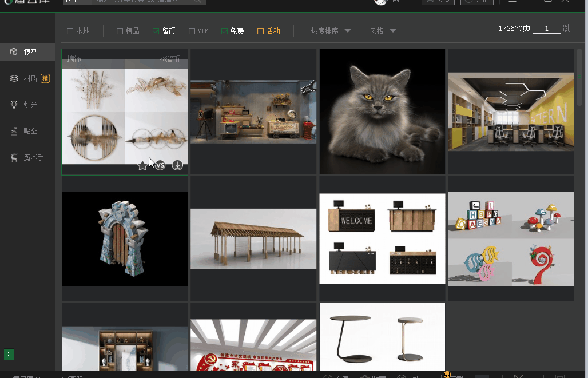Toggle the orange 活动 checkbox filter
This screenshot has width=588, height=378.
click(261, 31)
